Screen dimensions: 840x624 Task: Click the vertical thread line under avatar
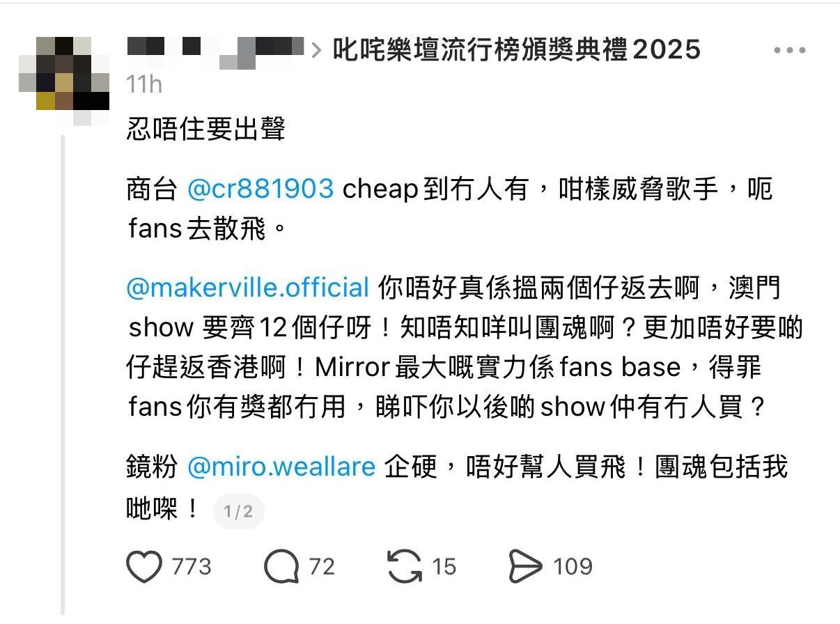pos(64,376)
